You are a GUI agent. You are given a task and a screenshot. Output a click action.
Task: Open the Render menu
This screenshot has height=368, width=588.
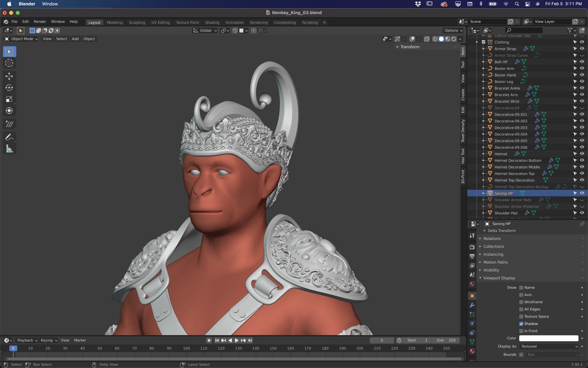[x=40, y=21]
